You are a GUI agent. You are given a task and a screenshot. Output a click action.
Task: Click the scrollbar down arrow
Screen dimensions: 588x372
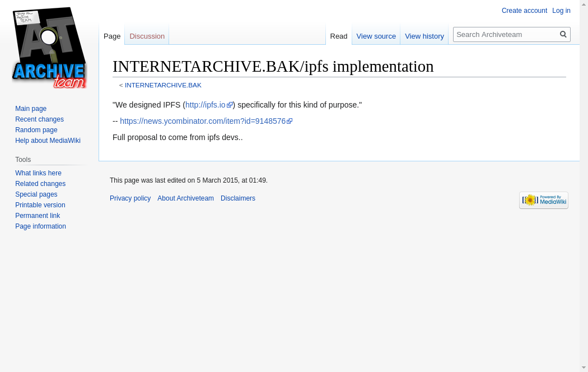pos(584,368)
